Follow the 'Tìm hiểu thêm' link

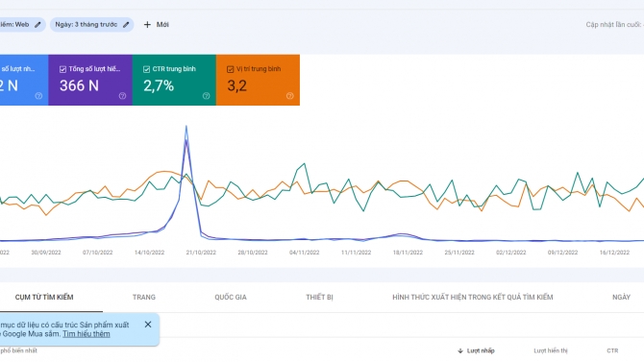[87, 334]
